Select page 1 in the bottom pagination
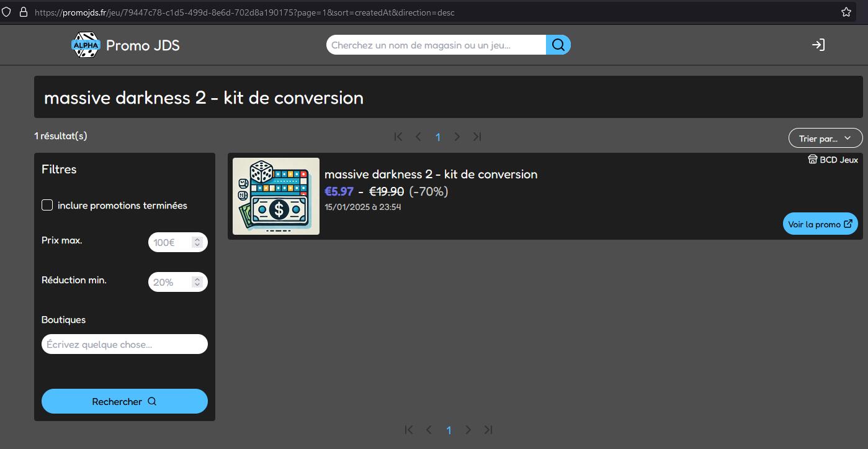The image size is (868, 449). coord(449,430)
